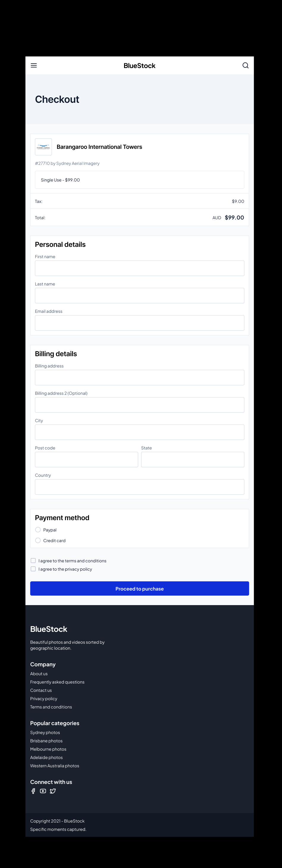Click the BlueStock header logo
The width and height of the screenshot is (282, 868).
[x=139, y=66]
